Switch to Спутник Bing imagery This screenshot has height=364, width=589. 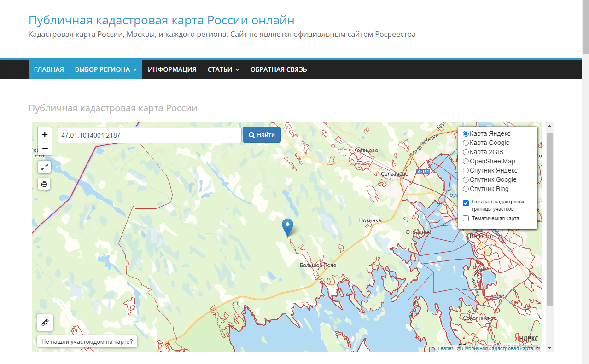[x=466, y=189]
